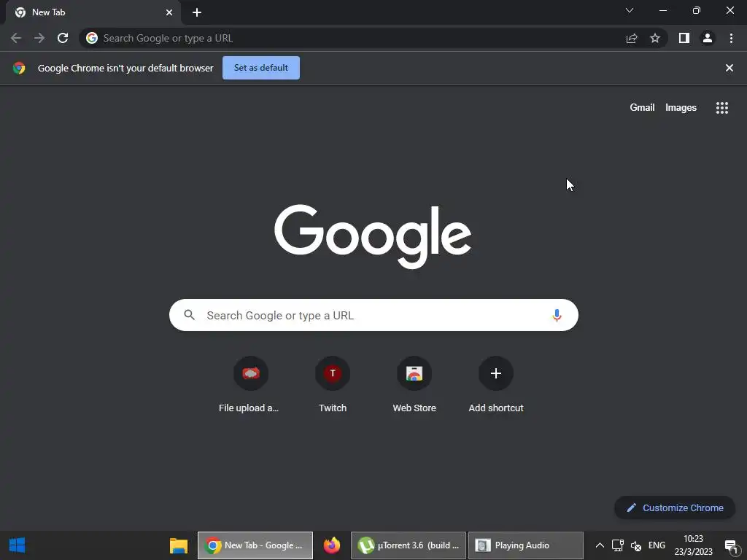The width and height of the screenshot is (747, 560).
Task: Open the three-dot Chrome menu
Action: pyautogui.click(x=731, y=38)
